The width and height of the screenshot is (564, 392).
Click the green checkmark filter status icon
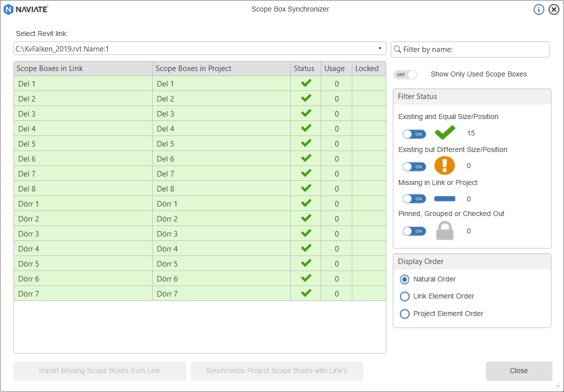(444, 133)
